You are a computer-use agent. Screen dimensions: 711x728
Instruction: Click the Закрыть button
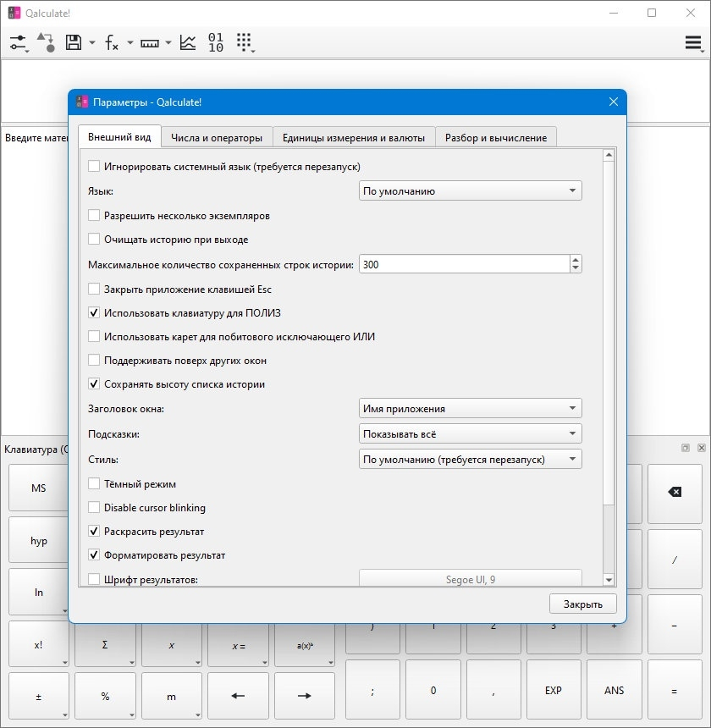click(583, 604)
